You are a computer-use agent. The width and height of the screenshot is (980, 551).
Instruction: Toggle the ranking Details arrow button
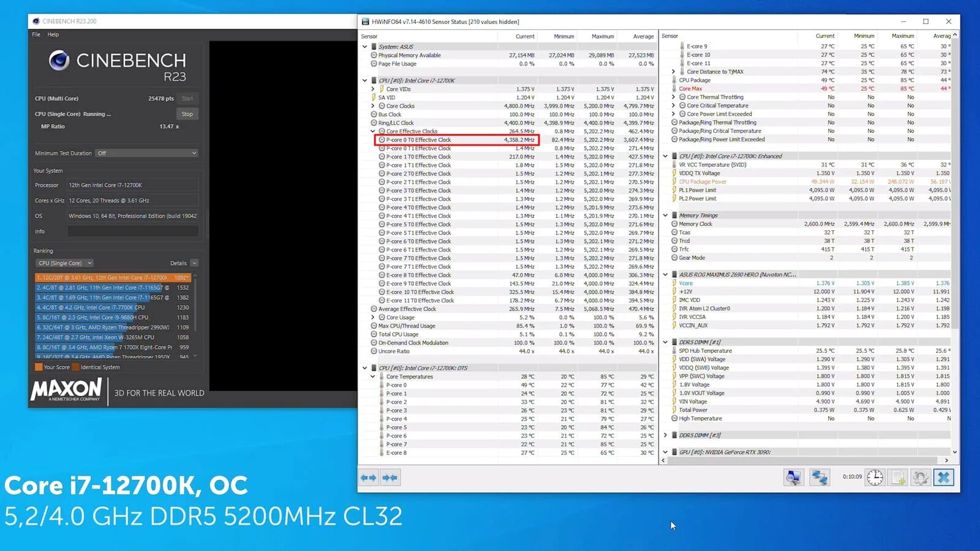tap(194, 263)
